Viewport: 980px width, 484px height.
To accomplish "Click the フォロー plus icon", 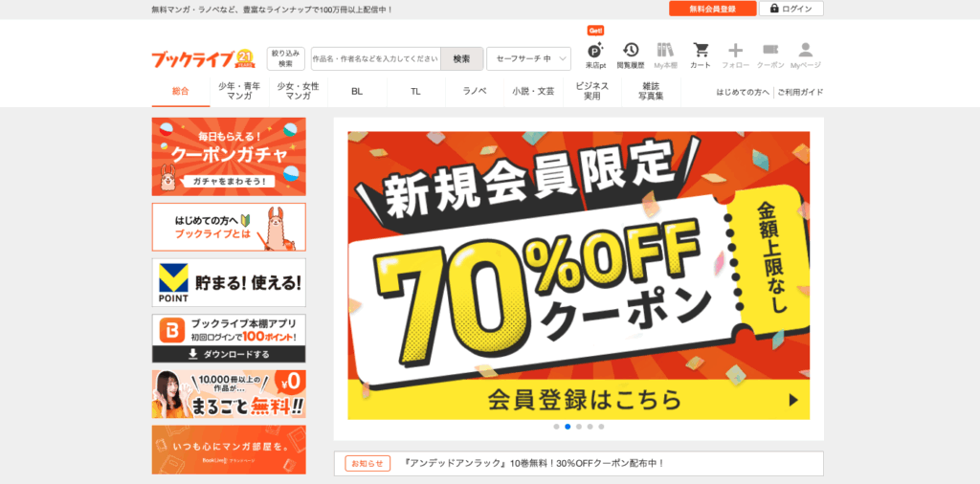I will pyautogui.click(x=736, y=55).
